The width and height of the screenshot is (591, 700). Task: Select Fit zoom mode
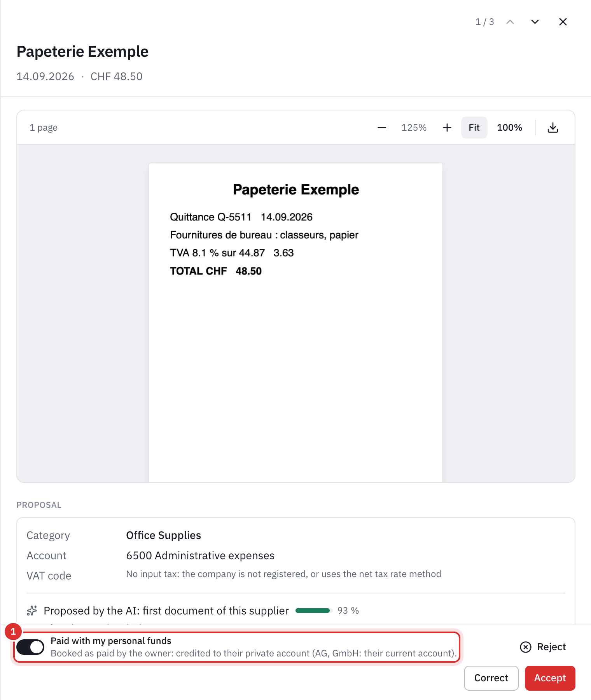point(474,128)
